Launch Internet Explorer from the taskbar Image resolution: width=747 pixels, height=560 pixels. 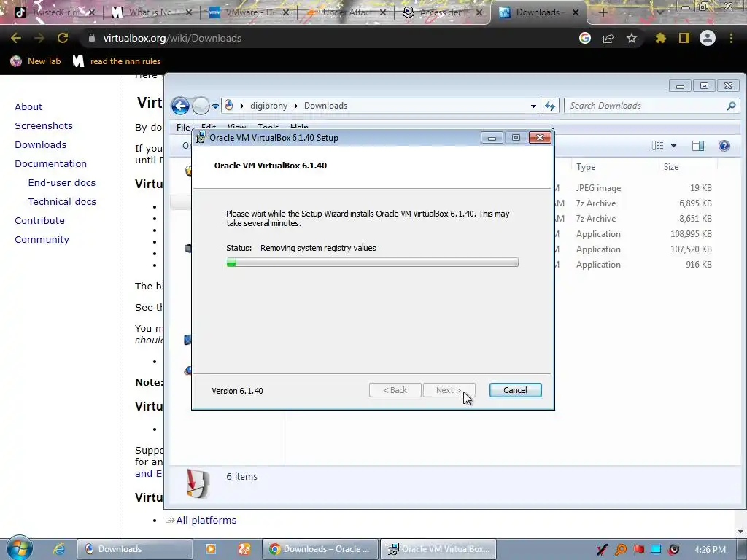click(58, 549)
